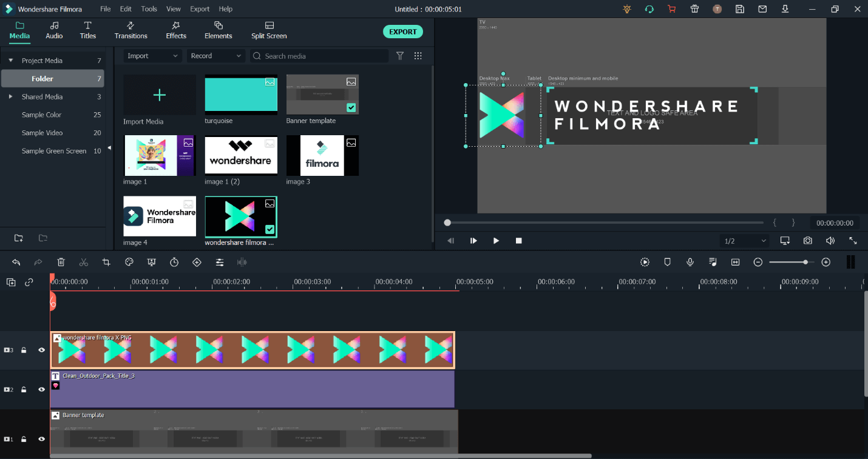
Task: Open the Import dropdown
Action: [152, 56]
